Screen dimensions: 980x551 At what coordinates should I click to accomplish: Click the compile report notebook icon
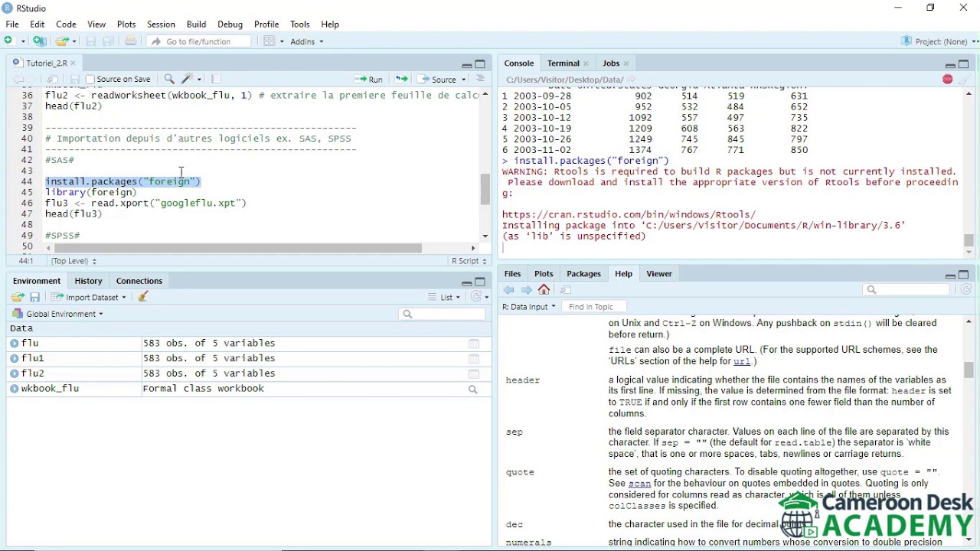(217, 79)
